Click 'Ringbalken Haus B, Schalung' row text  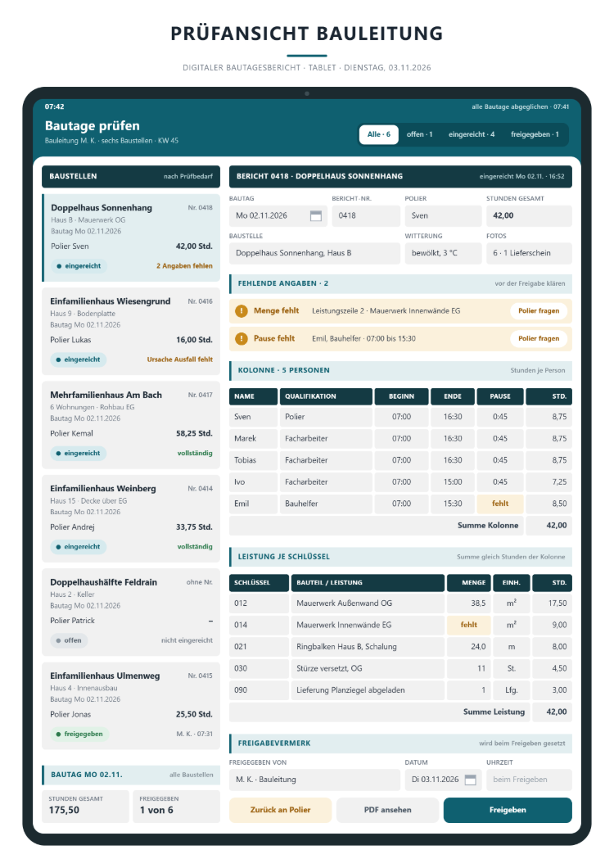346,647
